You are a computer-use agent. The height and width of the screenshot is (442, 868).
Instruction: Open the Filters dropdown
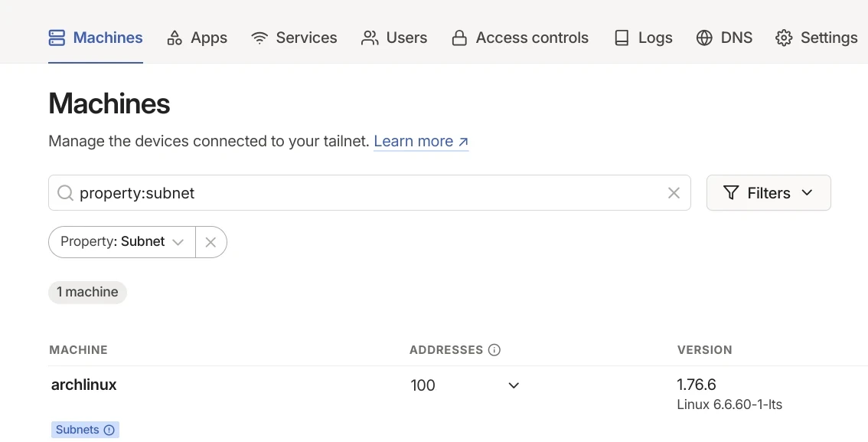pyautogui.click(x=768, y=193)
